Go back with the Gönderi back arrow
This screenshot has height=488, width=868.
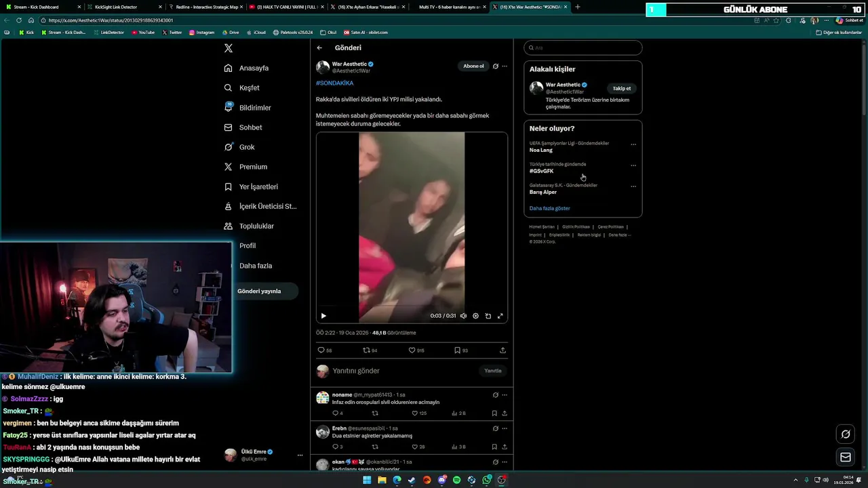(x=319, y=47)
